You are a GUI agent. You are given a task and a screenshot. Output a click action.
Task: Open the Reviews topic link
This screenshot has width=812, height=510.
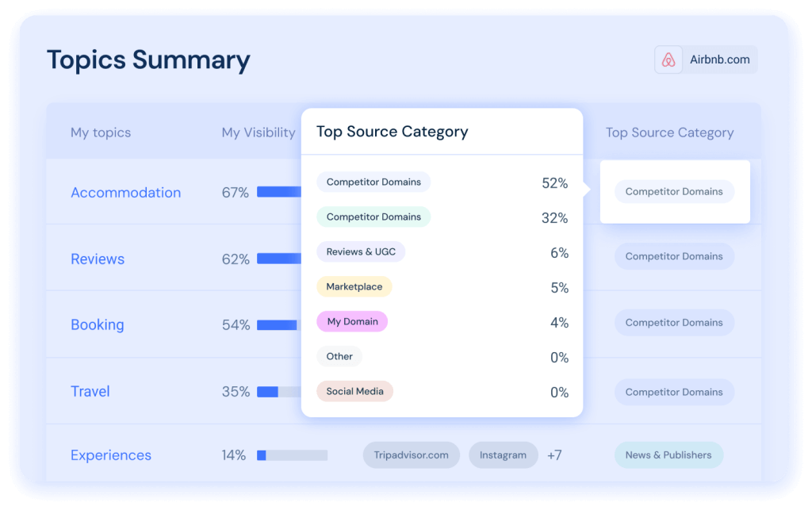pos(98,259)
